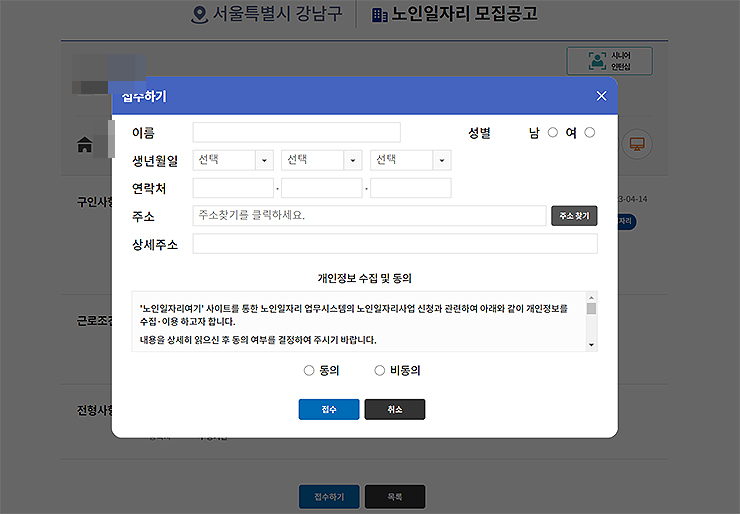Screen dimensions: 740x514
Task: Click the blue 접수 submit button
Action: (329, 409)
